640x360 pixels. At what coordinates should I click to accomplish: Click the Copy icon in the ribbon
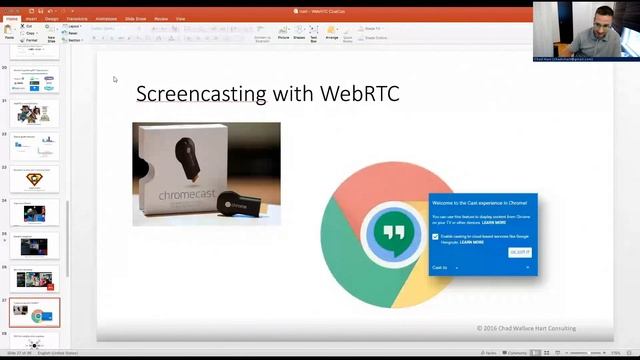tap(23, 33)
